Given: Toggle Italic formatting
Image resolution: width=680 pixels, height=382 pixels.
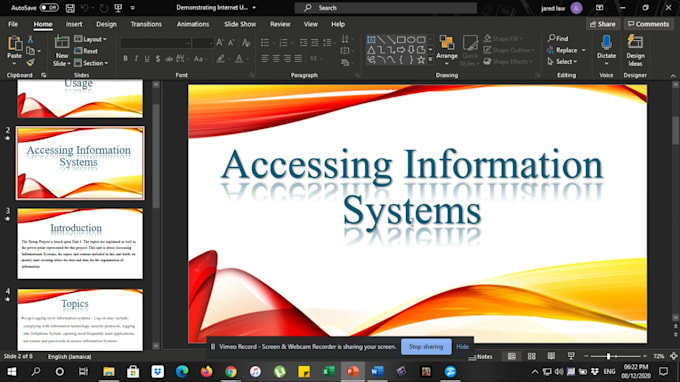Looking at the screenshot, I should click(136, 59).
